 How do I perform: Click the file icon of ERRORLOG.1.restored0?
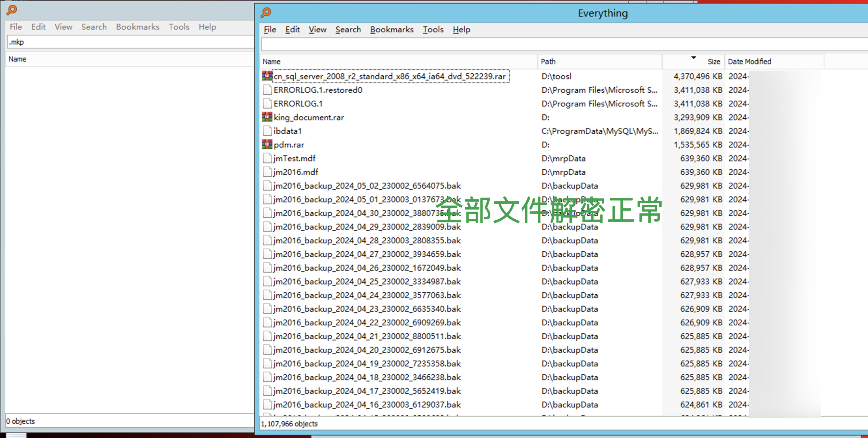point(267,90)
